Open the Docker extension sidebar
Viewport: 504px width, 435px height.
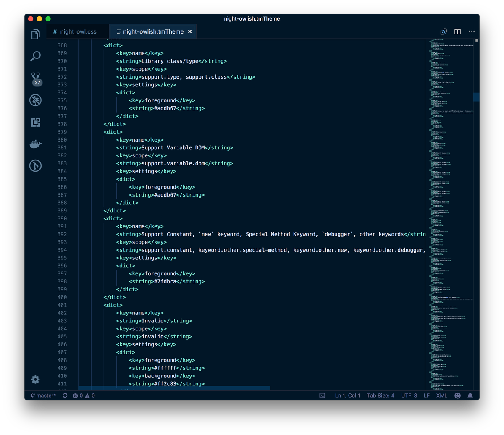(x=35, y=144)
